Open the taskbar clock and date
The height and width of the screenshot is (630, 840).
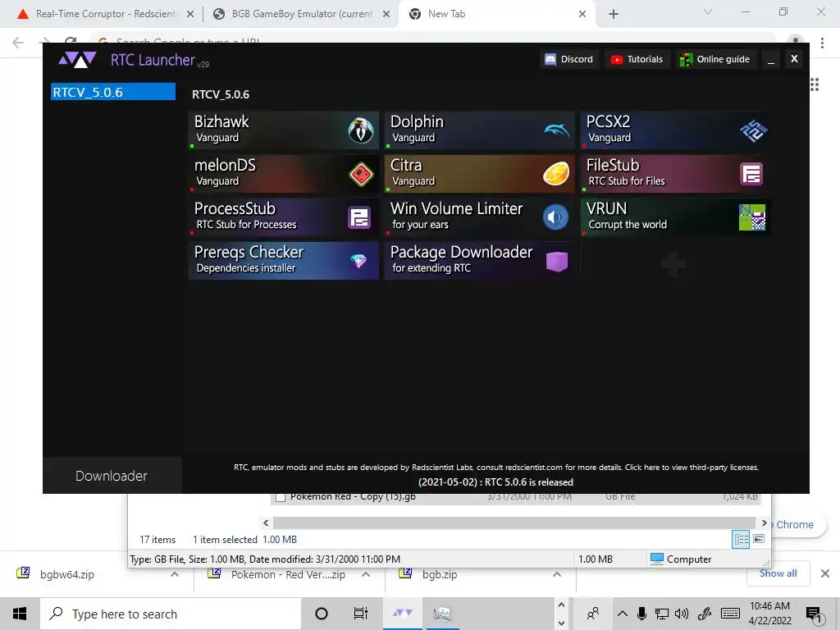coord(769,614)
